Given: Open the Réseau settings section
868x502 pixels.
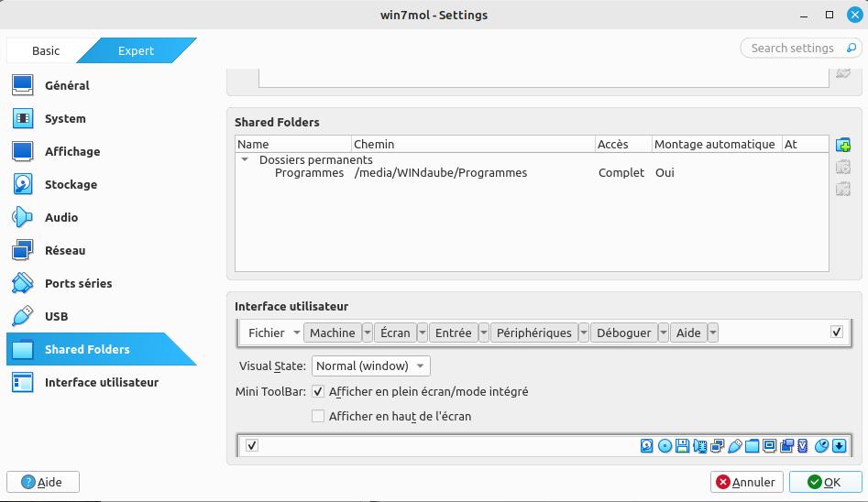Looking at the screenshot, I should (65, 251).
